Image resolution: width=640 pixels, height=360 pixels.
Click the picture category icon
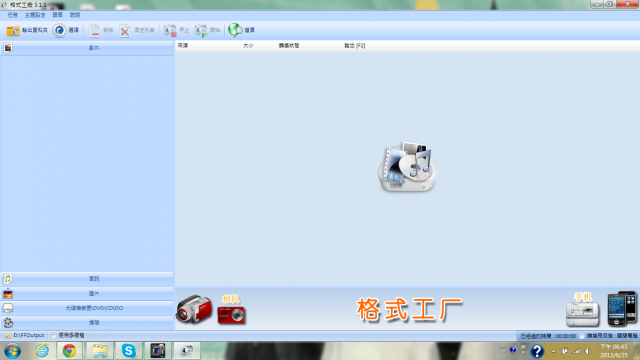point(8,293)
